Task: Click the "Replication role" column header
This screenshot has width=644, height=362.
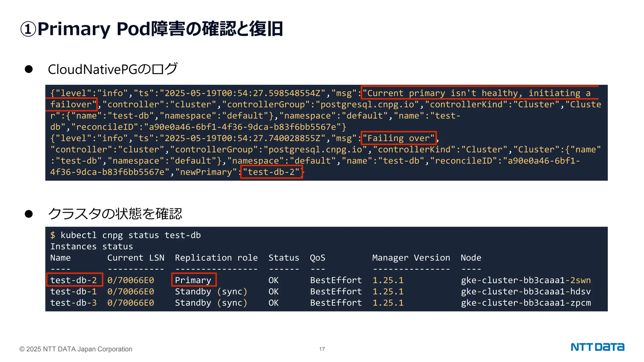Action: point(216,258)
